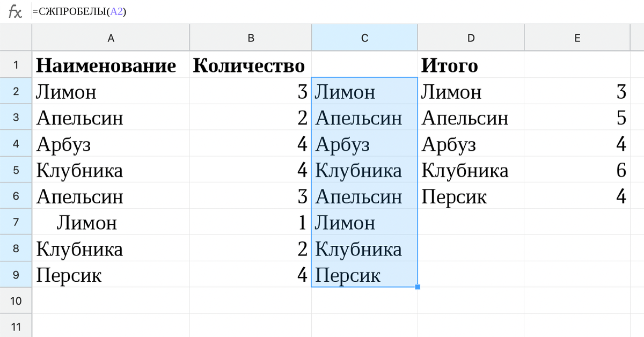Click cell E3 containing the value 5
The image size is (644, 337).
click(577, 118)
